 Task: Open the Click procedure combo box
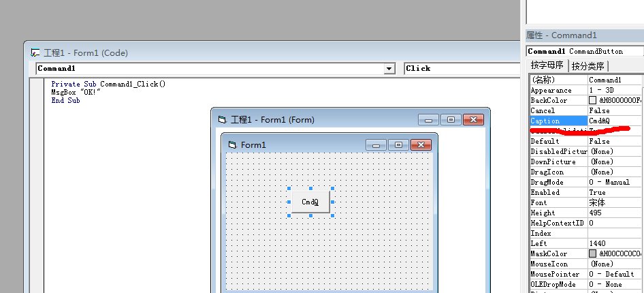(463, 69)
